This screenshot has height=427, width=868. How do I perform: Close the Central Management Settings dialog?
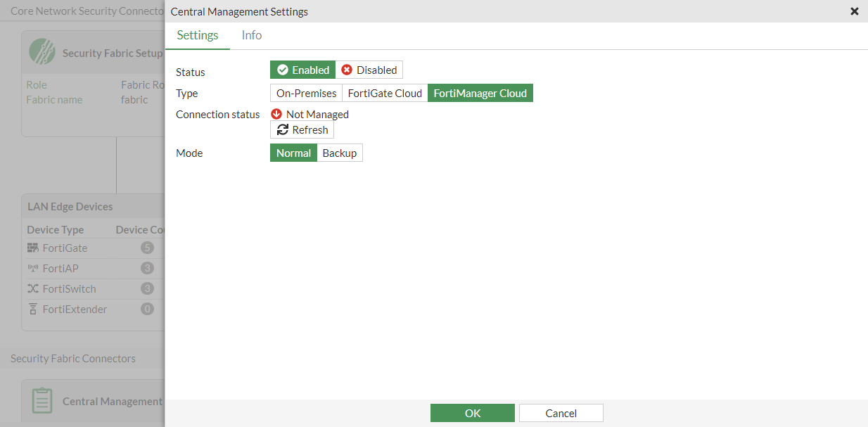[855, 11]
